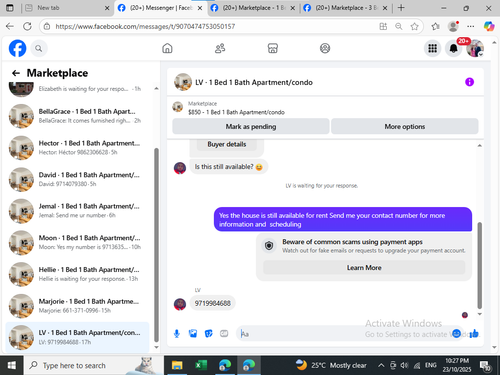Viewport: 500px width, 375px height.
Task: Click LV's avatar next to phone number
Action: tap(180, 304)
